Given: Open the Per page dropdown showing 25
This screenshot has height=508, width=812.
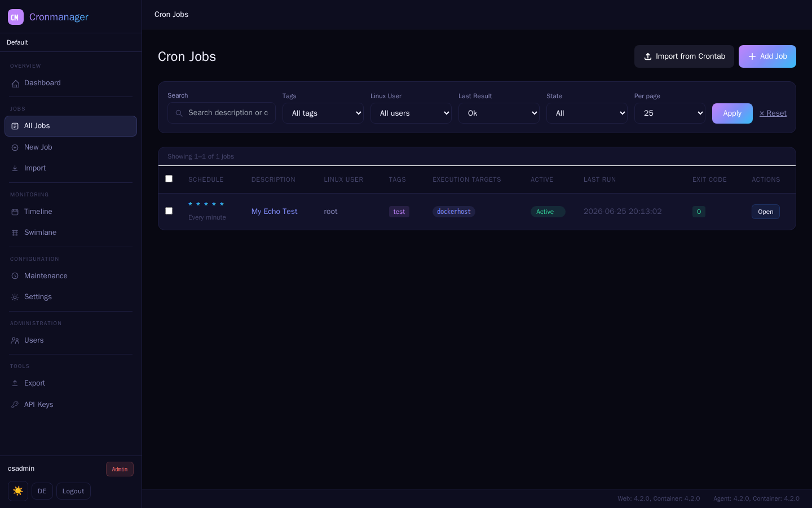Looking at the screenshot, I should 670,113.
